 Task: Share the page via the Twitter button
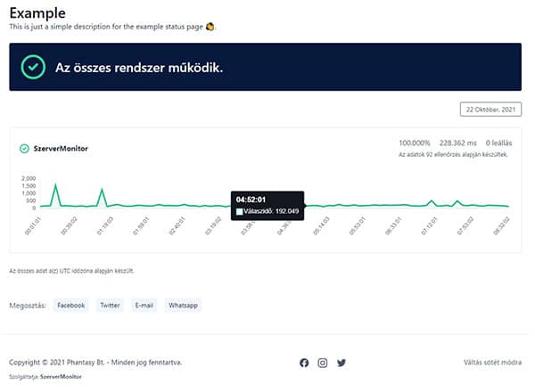click(110, 305)
